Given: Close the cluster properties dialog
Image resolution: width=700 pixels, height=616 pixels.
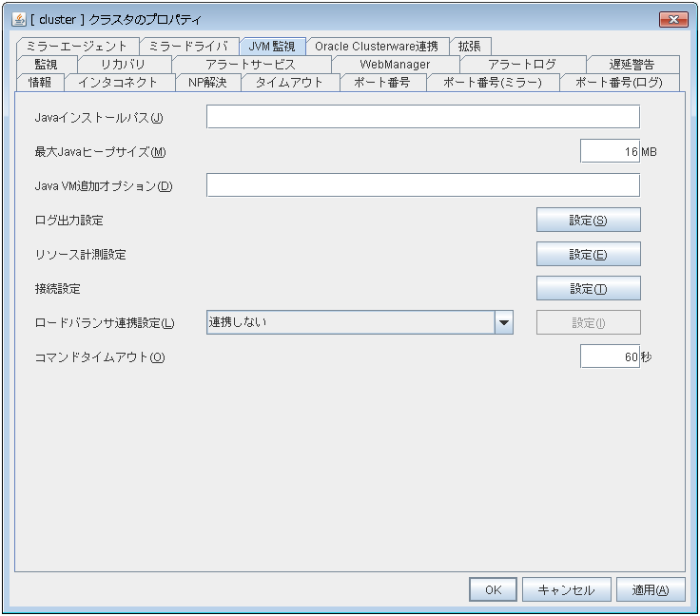Looking at the screenshot, I should point(672,19).
